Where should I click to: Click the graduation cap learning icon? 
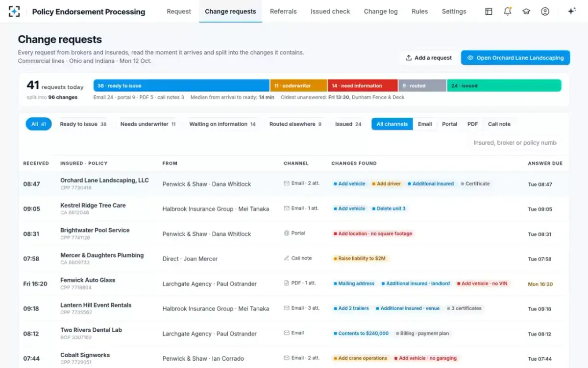click(x=526, y=11)
